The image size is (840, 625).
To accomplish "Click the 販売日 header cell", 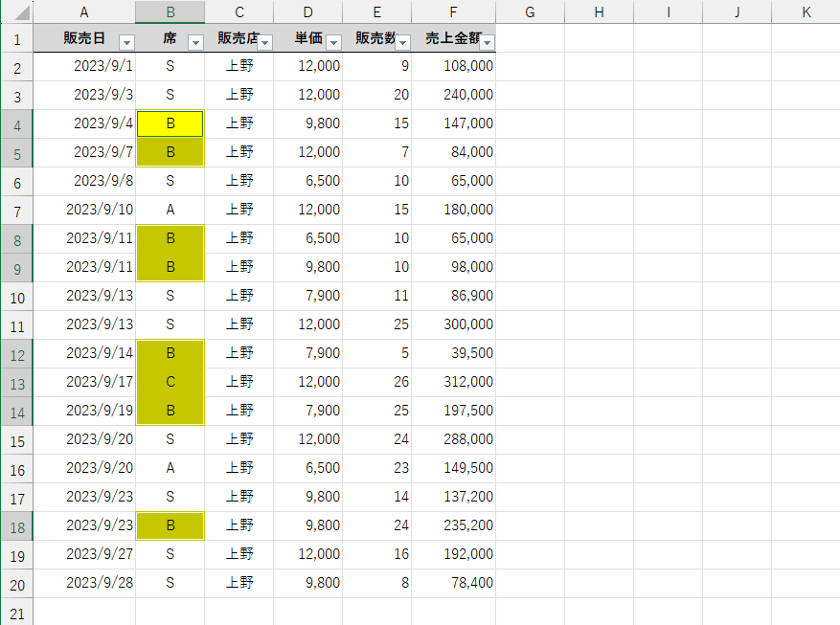I will click(x=84, y=38).
